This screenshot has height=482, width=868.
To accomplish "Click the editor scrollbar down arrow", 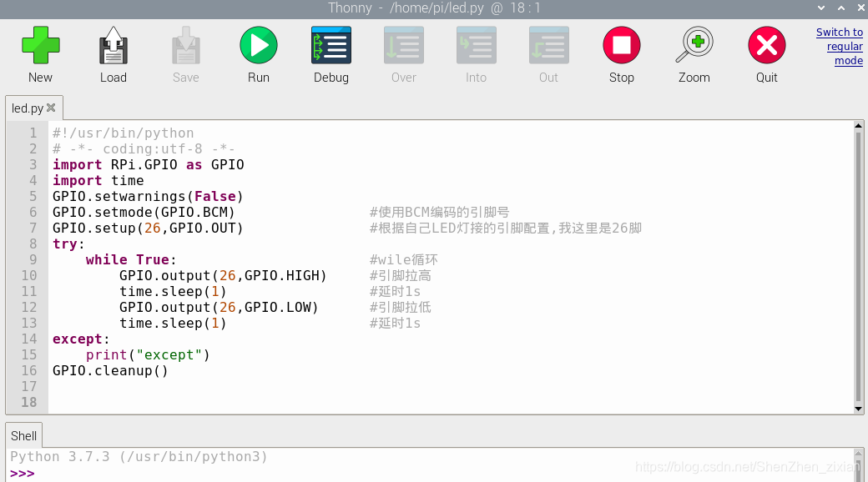I will 858,409.
